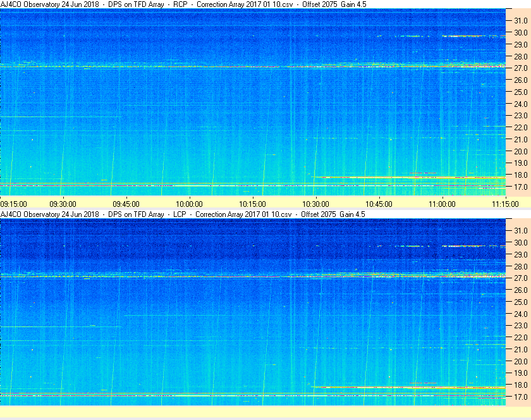
Task: Click the 24.0 frequency label on RCP plot
Action: click(521, 104)
